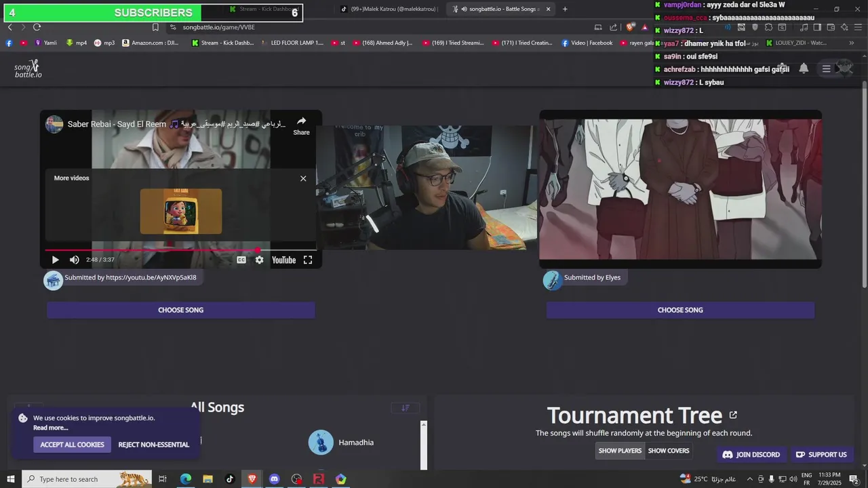
Task: Open Brave browser from the taskbar
Action: (252, 479)
